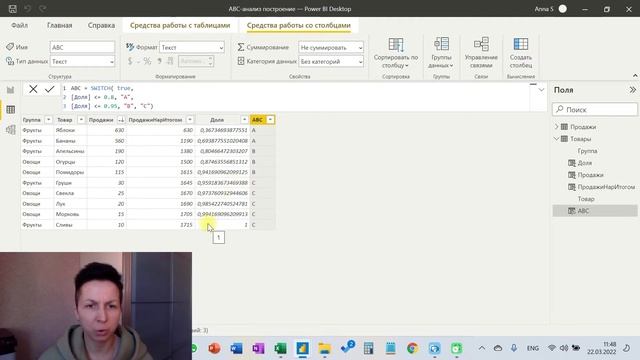Viewport: 640px width, 360px height.
Task: Select the Доля field in Fields list
Action: 584,163
